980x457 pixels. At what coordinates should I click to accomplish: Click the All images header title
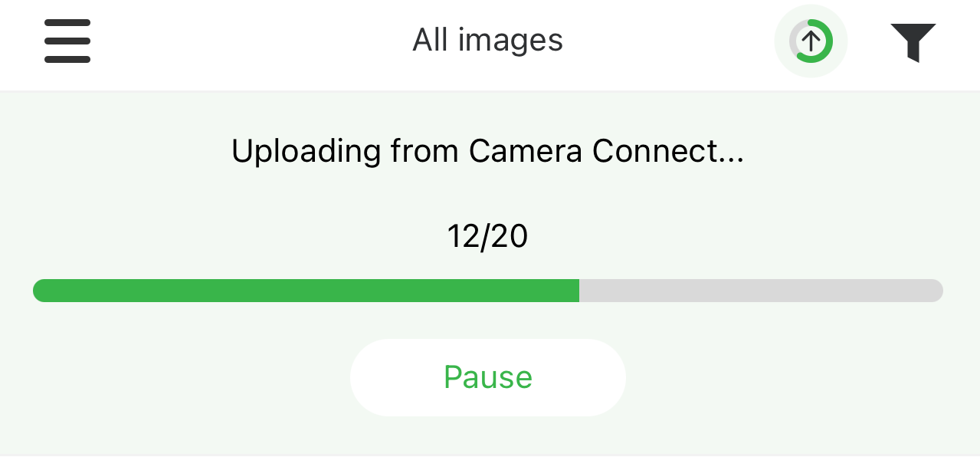[x=487, y=40]
